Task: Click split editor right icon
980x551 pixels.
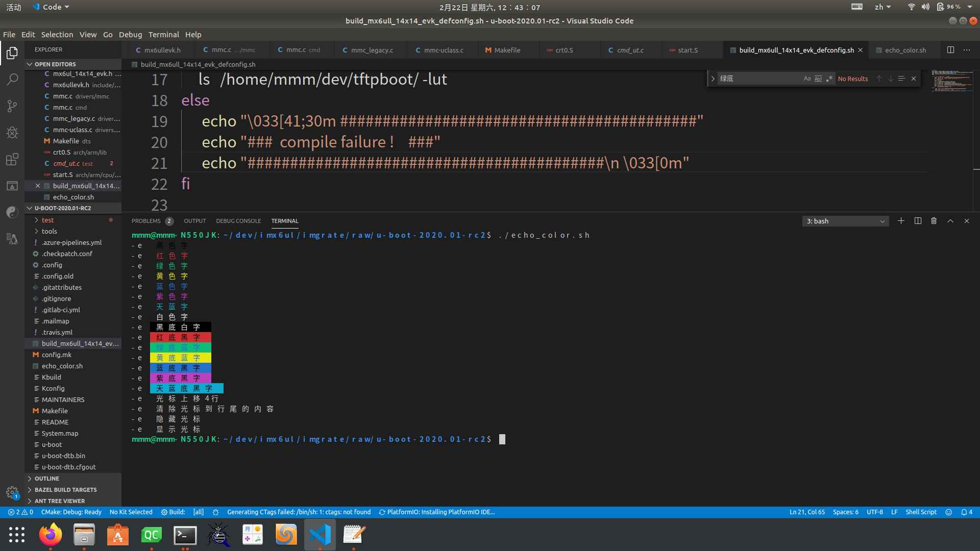Action: (950, 50)
